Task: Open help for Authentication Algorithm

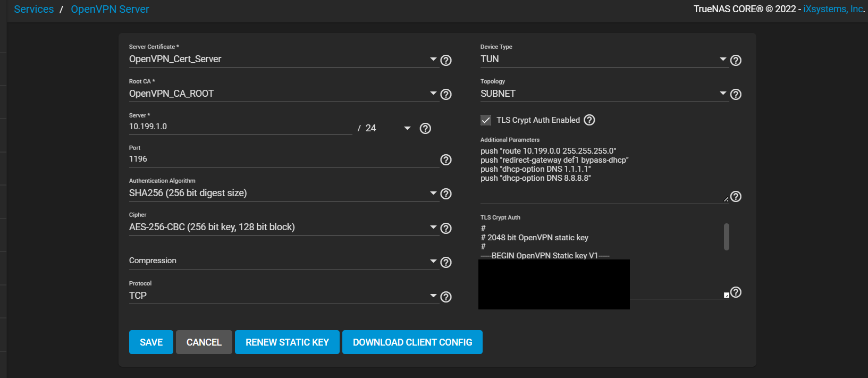Action: pyautogui.click(x=446, y=194)
